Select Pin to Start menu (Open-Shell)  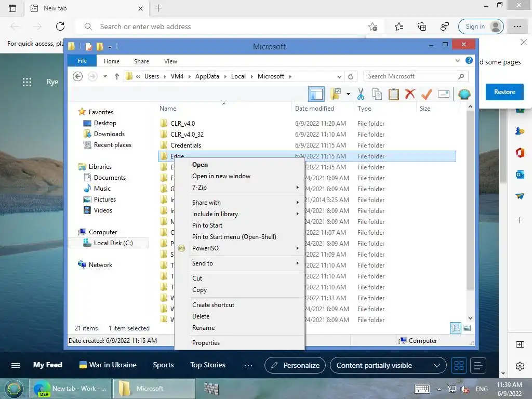(240, 236)
